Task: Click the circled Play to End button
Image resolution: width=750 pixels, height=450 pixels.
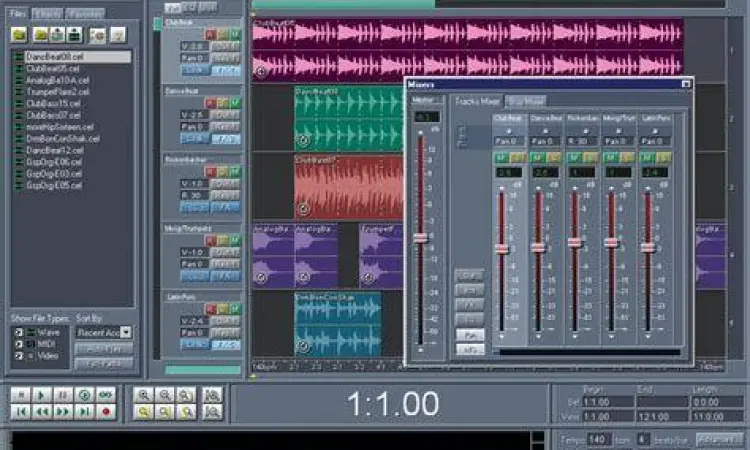Action: tap(84, 395)
